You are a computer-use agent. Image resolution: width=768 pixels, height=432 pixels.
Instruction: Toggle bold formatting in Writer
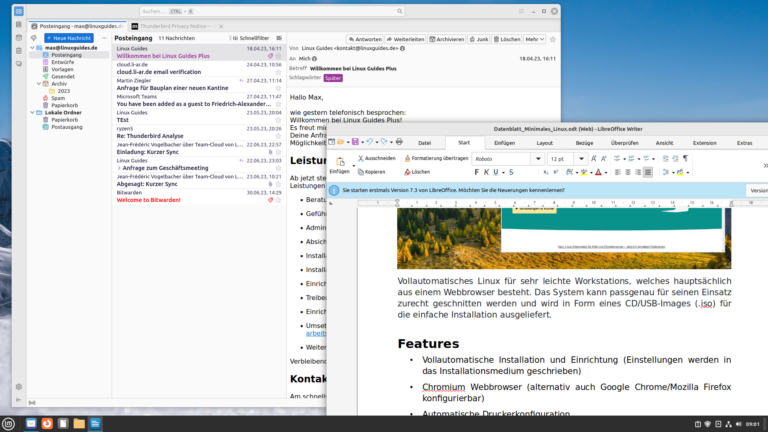coord(477,172)
